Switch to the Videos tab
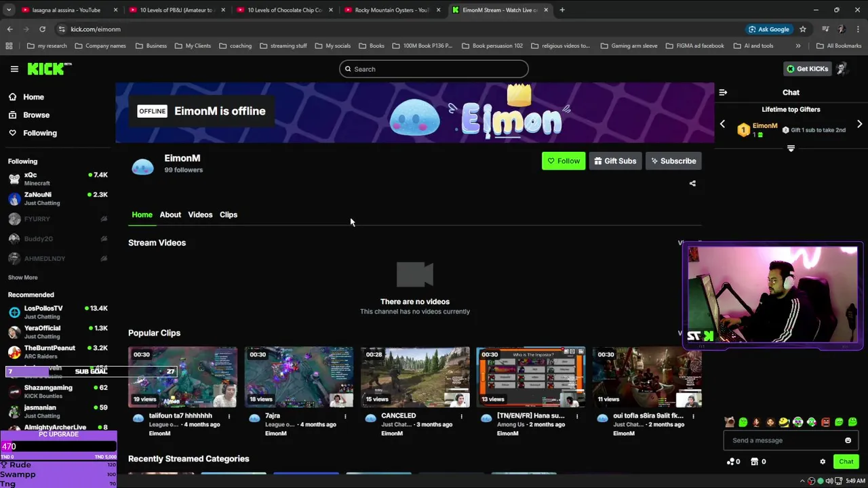 [200, 215]
